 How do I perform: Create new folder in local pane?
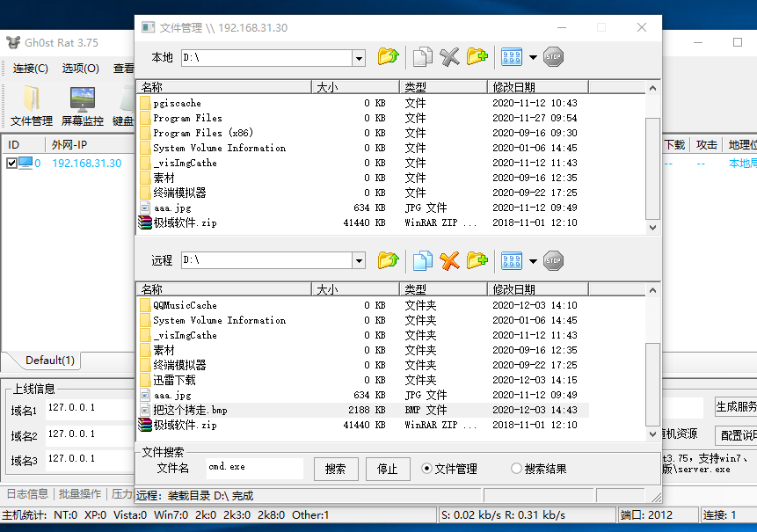(477, 57)
